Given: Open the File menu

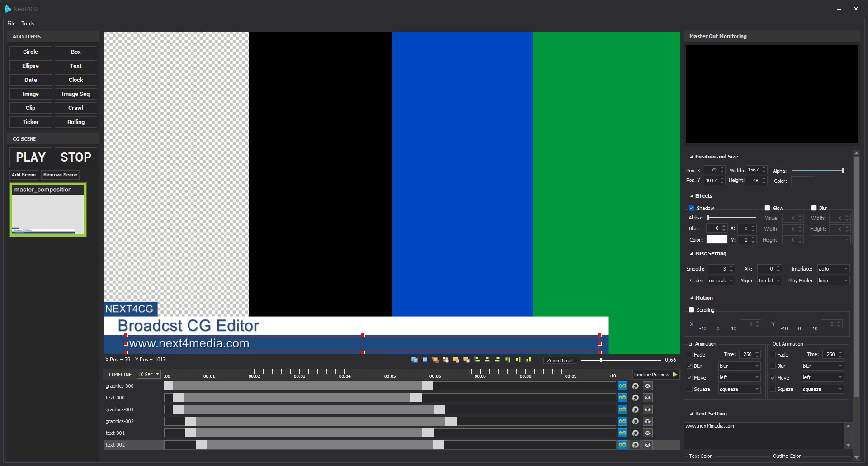Looking at the screenshot, I should coord(11,24).
